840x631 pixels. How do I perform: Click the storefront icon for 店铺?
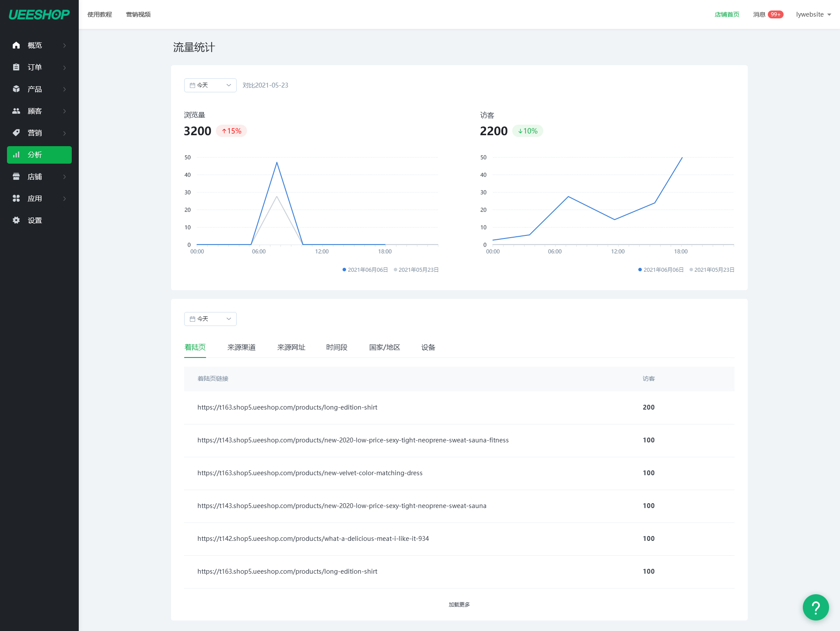[x=16, y=176]
